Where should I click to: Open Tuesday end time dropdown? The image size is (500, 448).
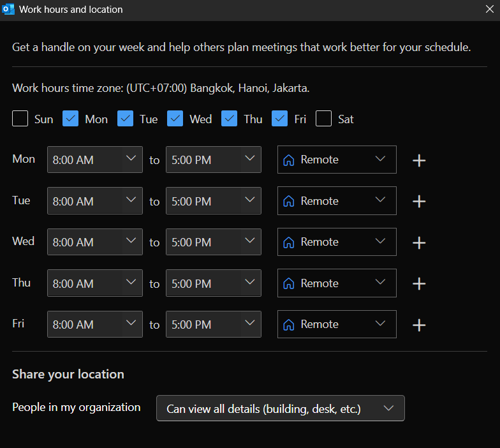pyautogui.click(x=214, y=200)
